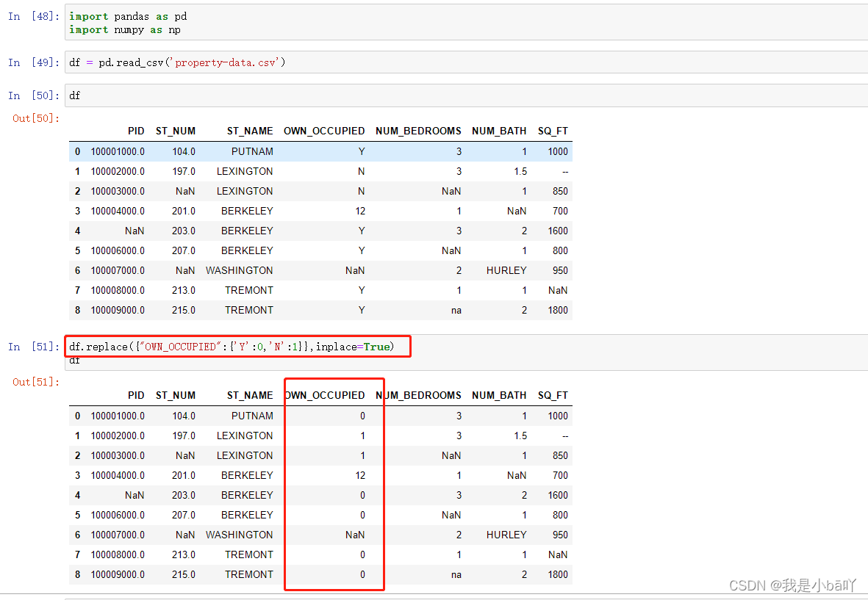868x600 pixels.
Task: Click ST_NUM 201.0 in the Out[51] table
Action: pos(183,476)
